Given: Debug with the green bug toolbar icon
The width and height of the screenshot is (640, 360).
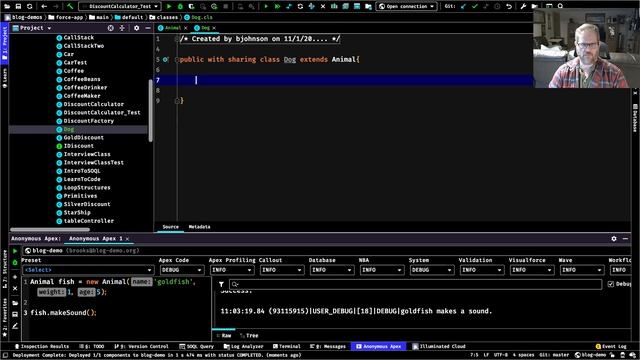Looking at the screenshot, I should (180, 6).
